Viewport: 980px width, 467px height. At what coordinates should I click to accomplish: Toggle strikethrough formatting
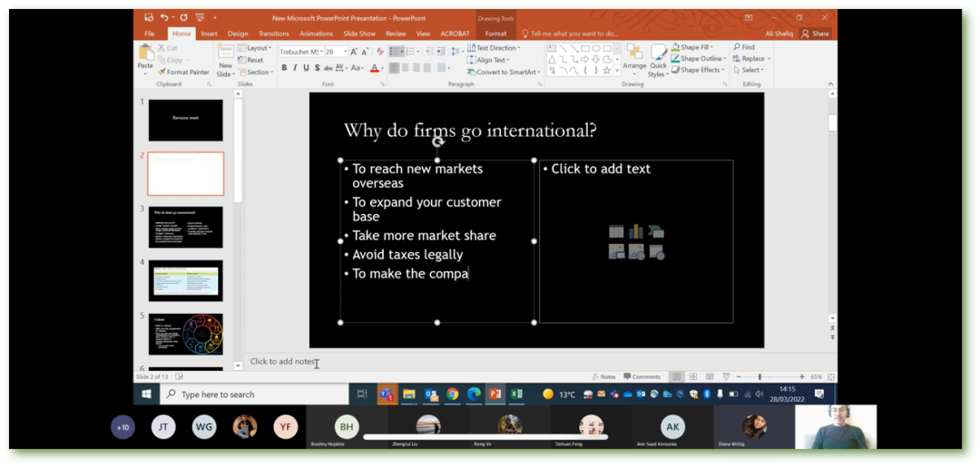[328, 67]
